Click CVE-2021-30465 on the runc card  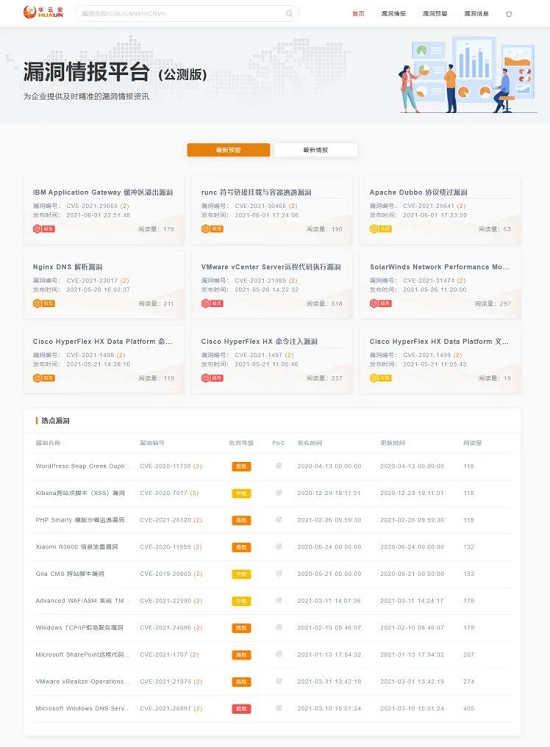pos(260,206)
